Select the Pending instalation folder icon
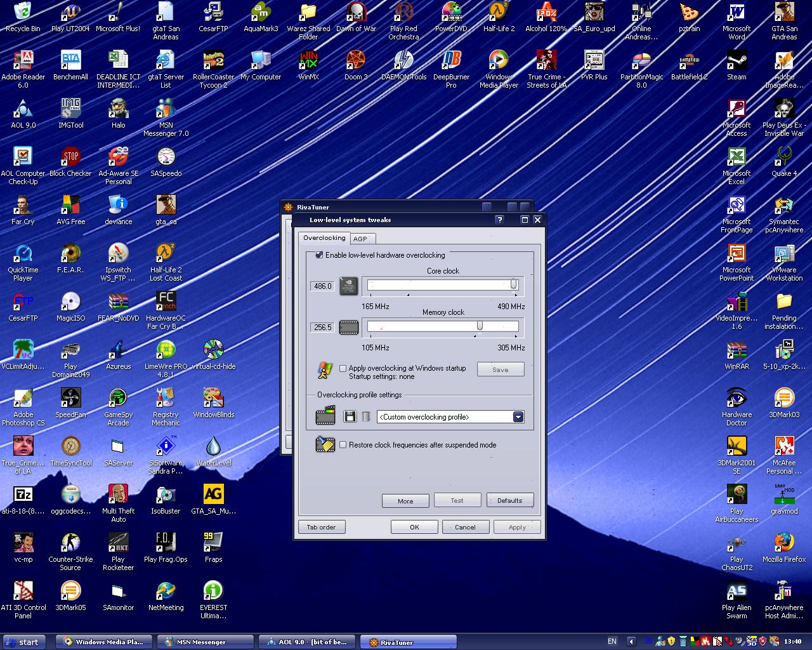812x650 pixels. [x=784, y=310]
